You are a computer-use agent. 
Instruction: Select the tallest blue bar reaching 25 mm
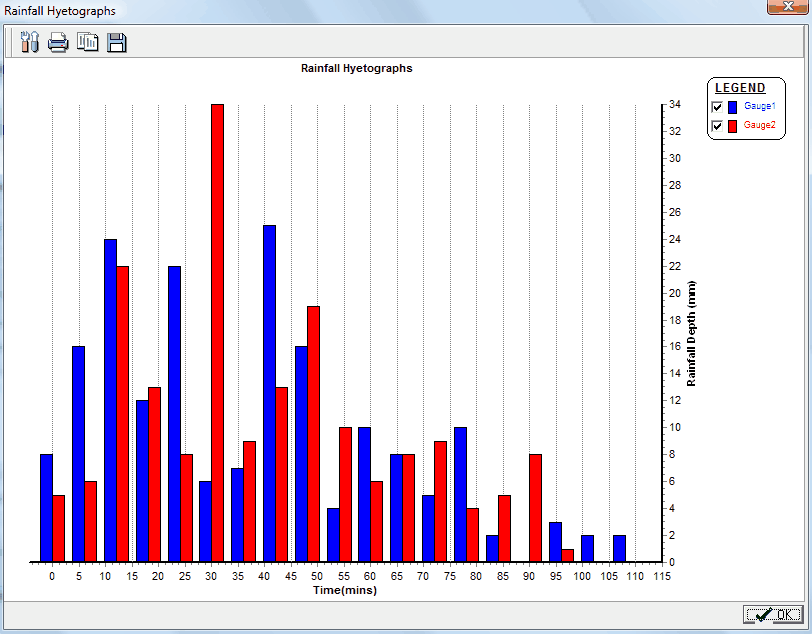(x=269, y=392)
